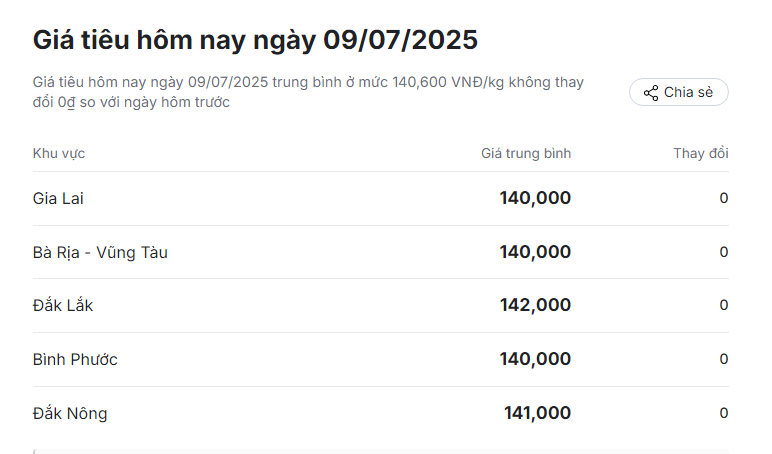This screenshot has width=772, height=454.
Task: Click Bà Rịa - Vũng Tàu price 140,000
Action: tap(535, 252)
